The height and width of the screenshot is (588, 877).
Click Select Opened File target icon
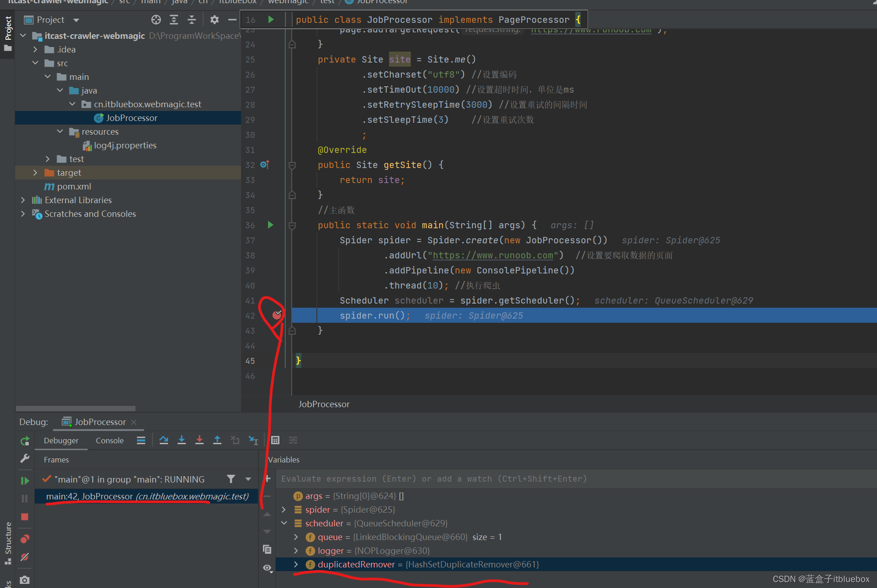pyautogui.click(x=156, y=20)
